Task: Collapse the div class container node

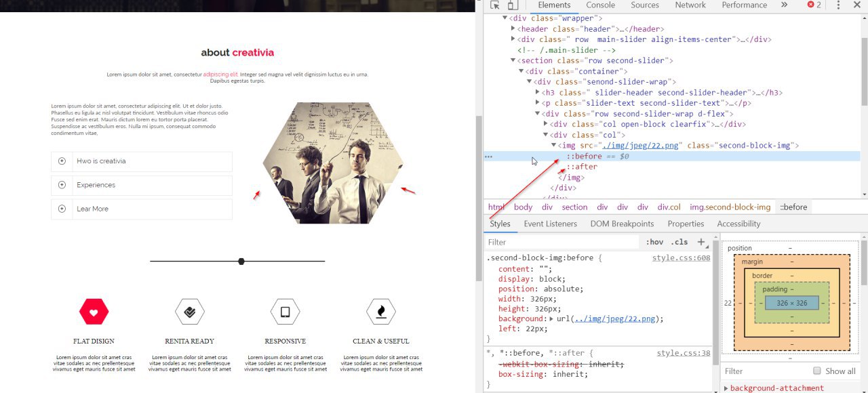Action: pyautogui.click(x=521, y=71)
